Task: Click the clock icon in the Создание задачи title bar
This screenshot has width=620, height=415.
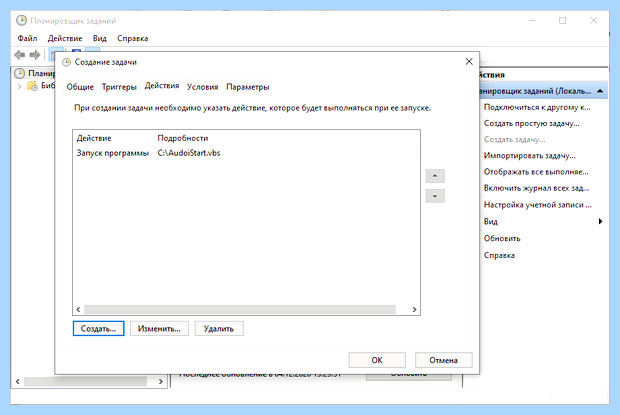Action: (66, 62)
